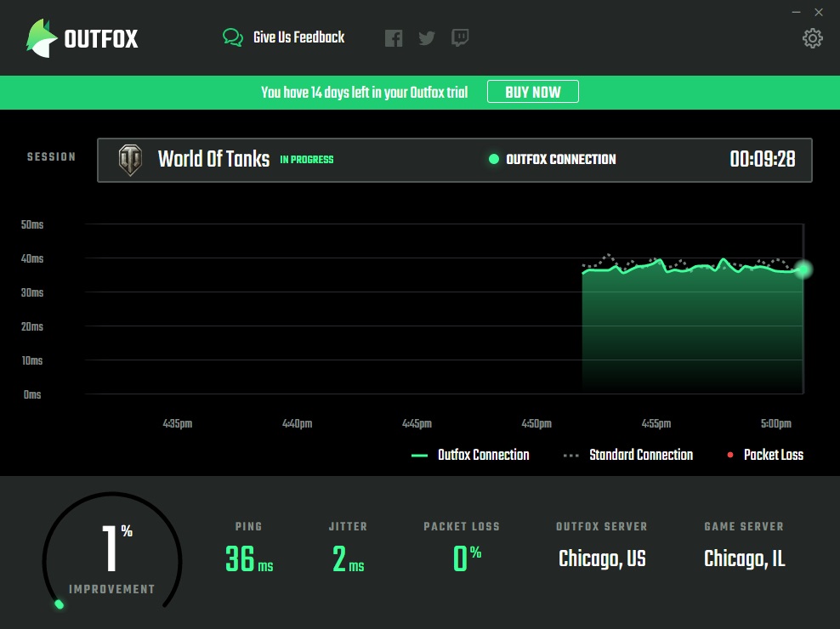Open the settings gear icon
The image size is (840, 629).
812,38
